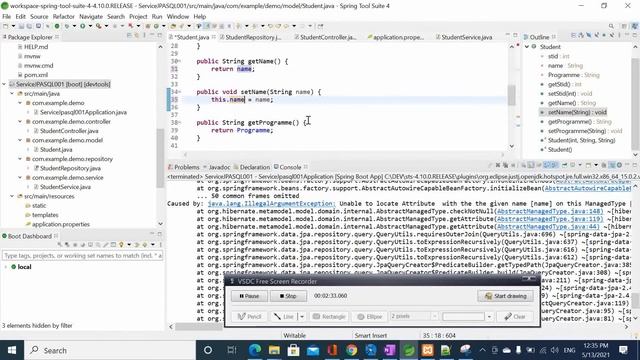
Task: Click Start drawing button in VSDC recorder
Action: pyautogui.click(x=505, y=296)
